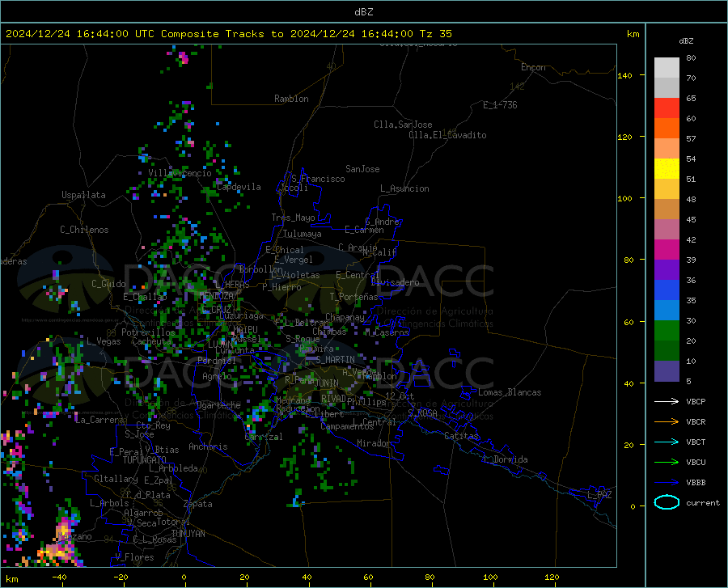The width and height of the screenshot is (728, 588).
Task: Select the tan 48-45 dBZ band
Action: [x=667, y=209]
